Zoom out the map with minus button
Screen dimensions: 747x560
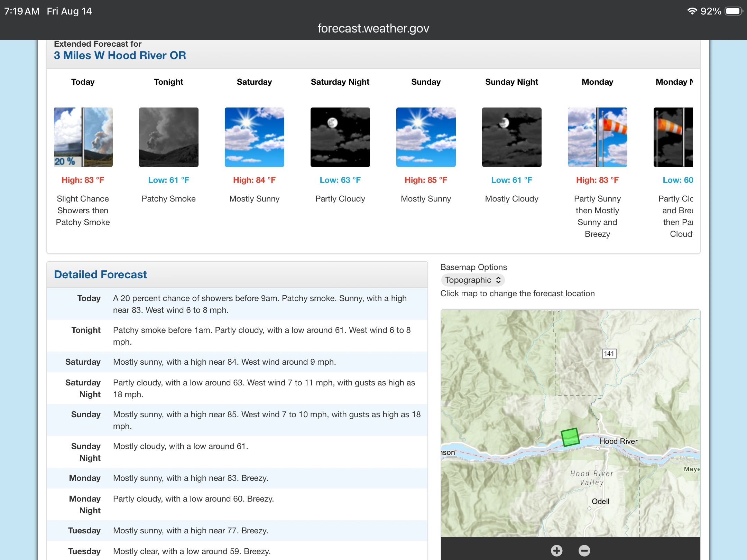point(584,550)
